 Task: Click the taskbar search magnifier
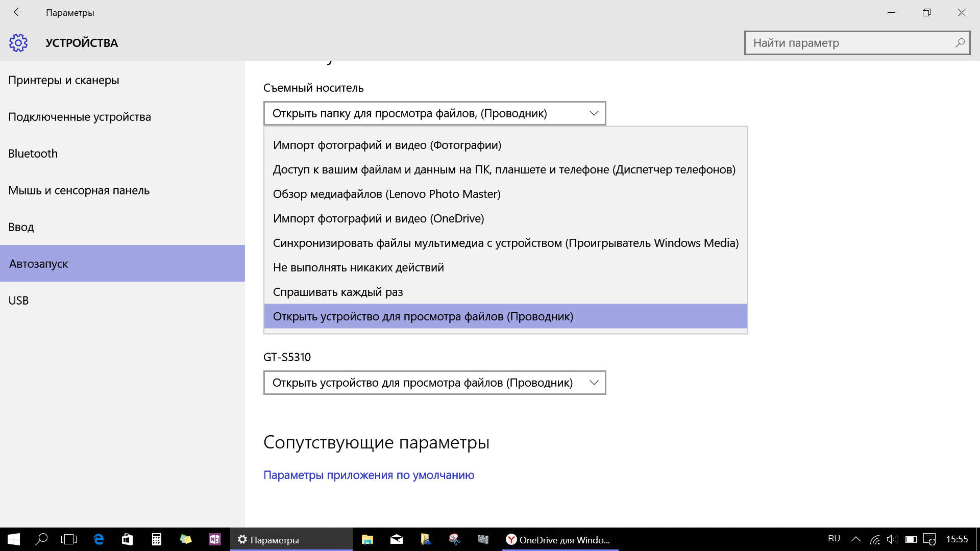pos(41,539)
